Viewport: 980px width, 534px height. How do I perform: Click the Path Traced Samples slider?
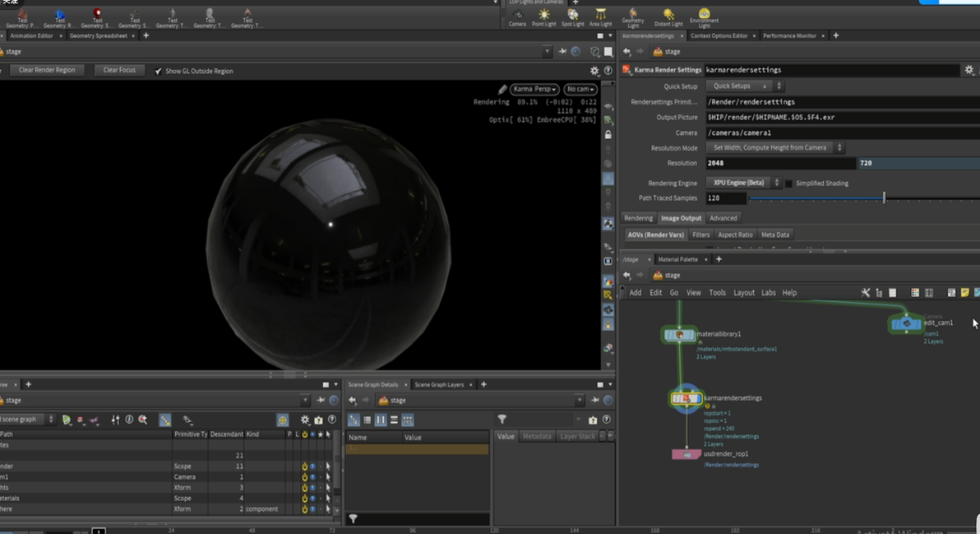tap(884, 198)
